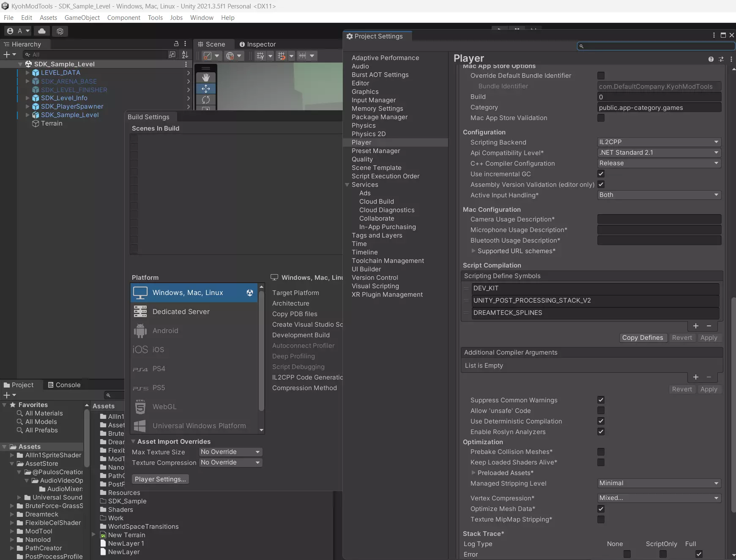Open the GameObject menu

pyautogui.click(x=82, y=17)
